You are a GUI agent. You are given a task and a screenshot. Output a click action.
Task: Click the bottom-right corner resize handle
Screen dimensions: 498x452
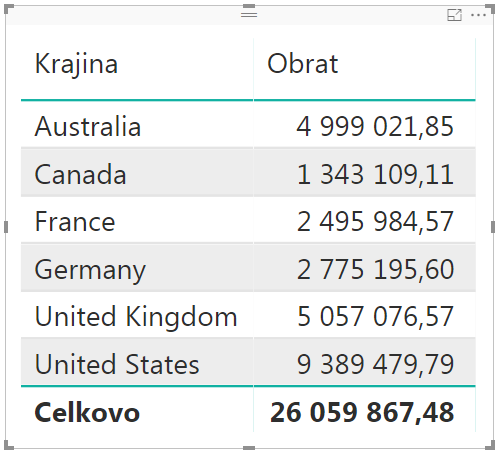(x=490, y=445)
